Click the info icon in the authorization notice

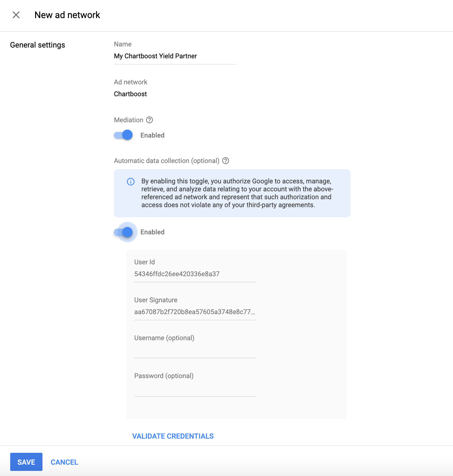click(131, 182)
